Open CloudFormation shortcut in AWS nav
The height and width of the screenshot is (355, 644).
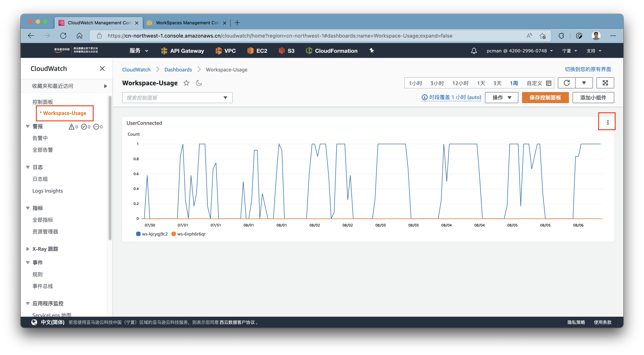point(332,51)
